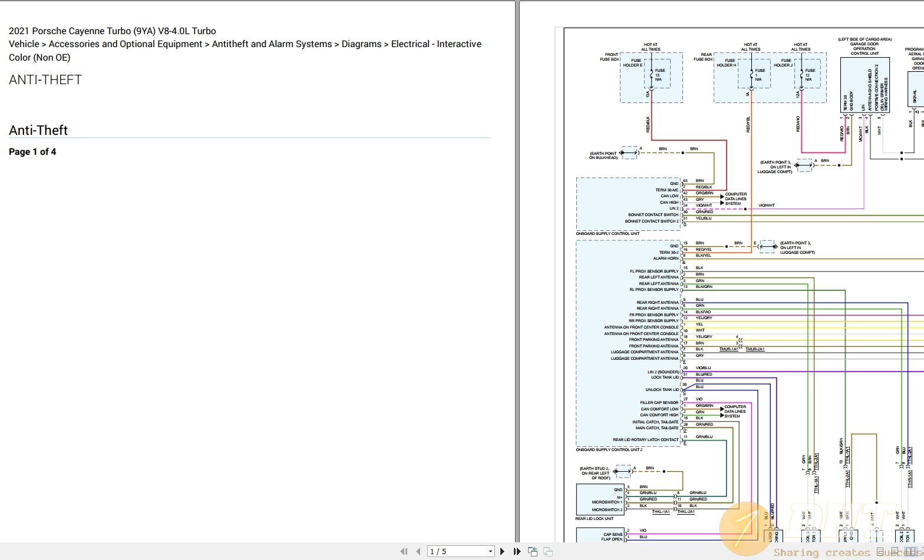
Task: Click the '(EARTH POINT ON BULKHEAD)' label
Action: 603,155
